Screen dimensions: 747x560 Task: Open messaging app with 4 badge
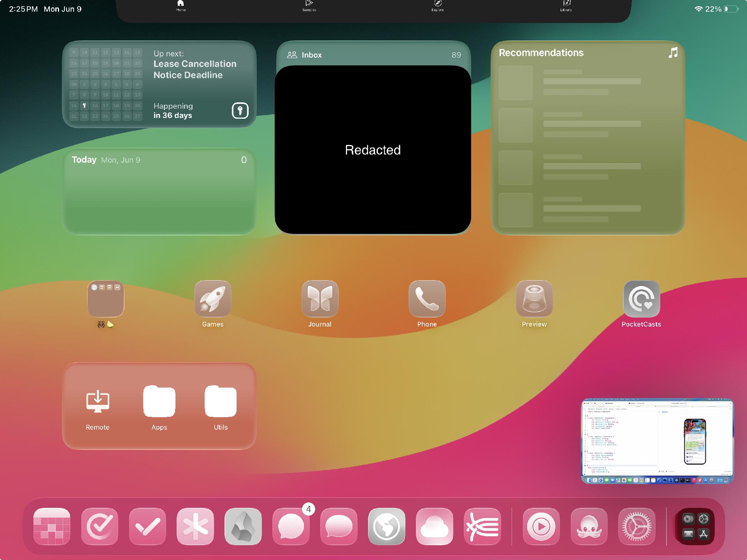coord(291,526)
